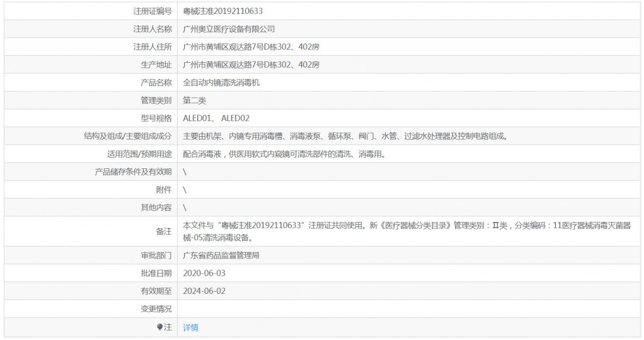
Task: Select company name 广州奥立医疗设备有限公司
Action: (229, 29)
